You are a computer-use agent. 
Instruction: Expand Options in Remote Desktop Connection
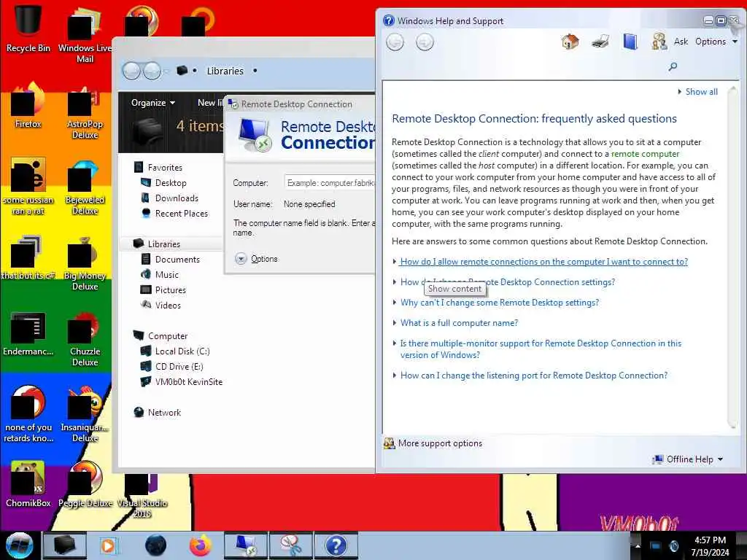[257, 259]
